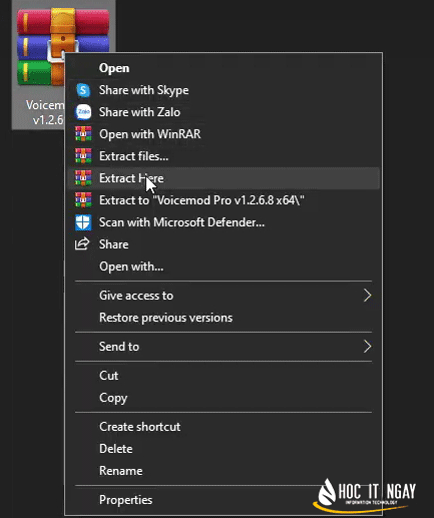
Task: Click the Zalo icon in the menu
Action: tap(83, 112)
